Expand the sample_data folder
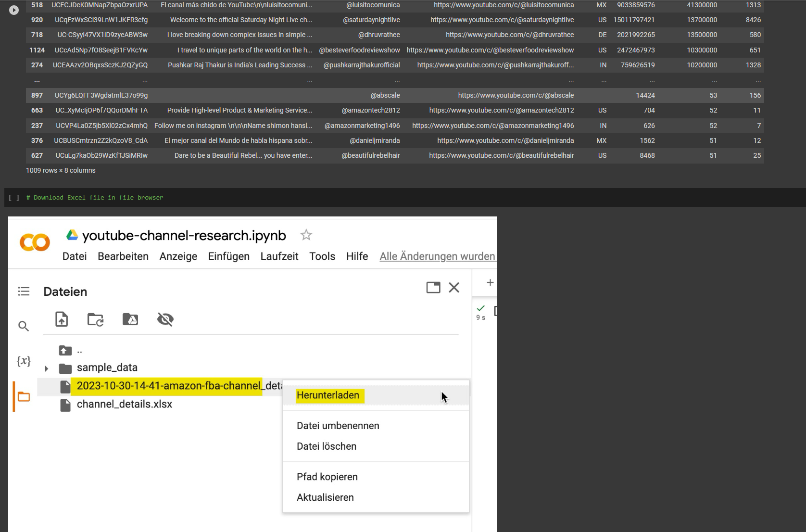806x532 pixels. [x=47, y=368]
